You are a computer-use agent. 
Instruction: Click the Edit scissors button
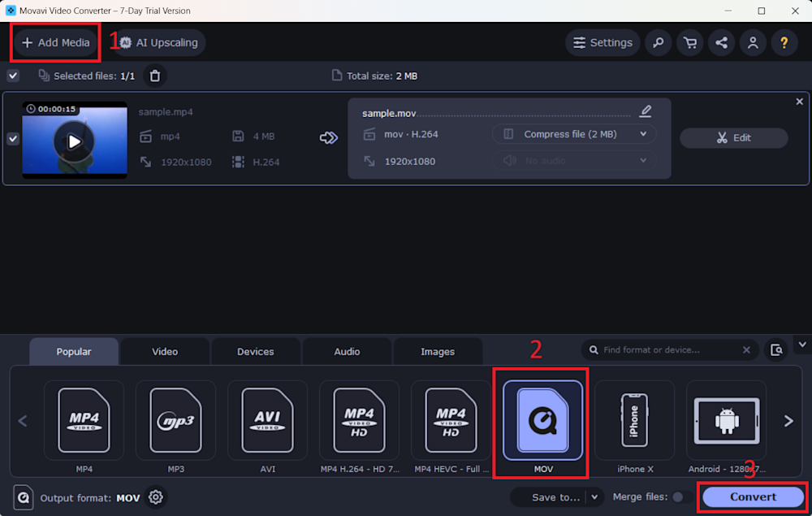pos(734,138)
